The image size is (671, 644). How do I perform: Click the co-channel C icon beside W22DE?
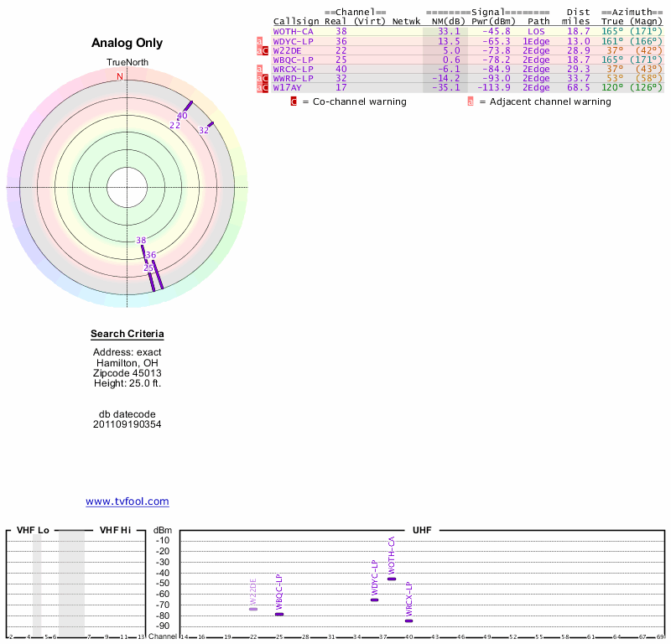coord(265,50)
